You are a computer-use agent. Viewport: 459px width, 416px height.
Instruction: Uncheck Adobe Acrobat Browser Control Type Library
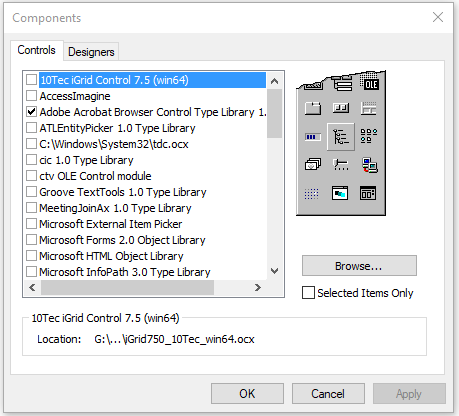[31, 112]
